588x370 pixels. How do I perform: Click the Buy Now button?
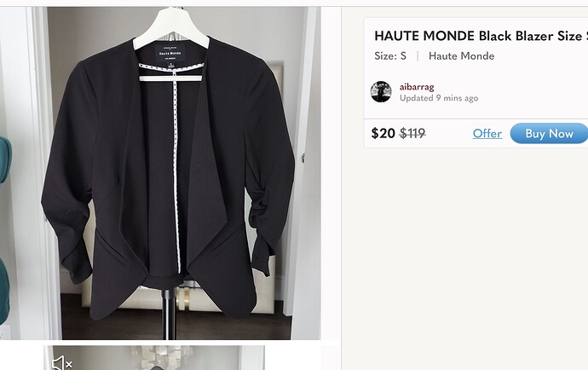click(x=549, y=133)
